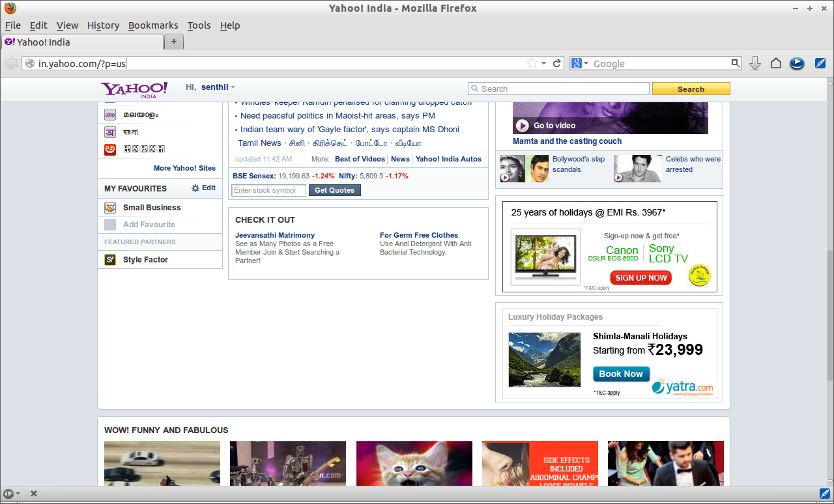This screenshot has width=834, height=504.
Task: Click the Get Quotes button
Action: 334,190
